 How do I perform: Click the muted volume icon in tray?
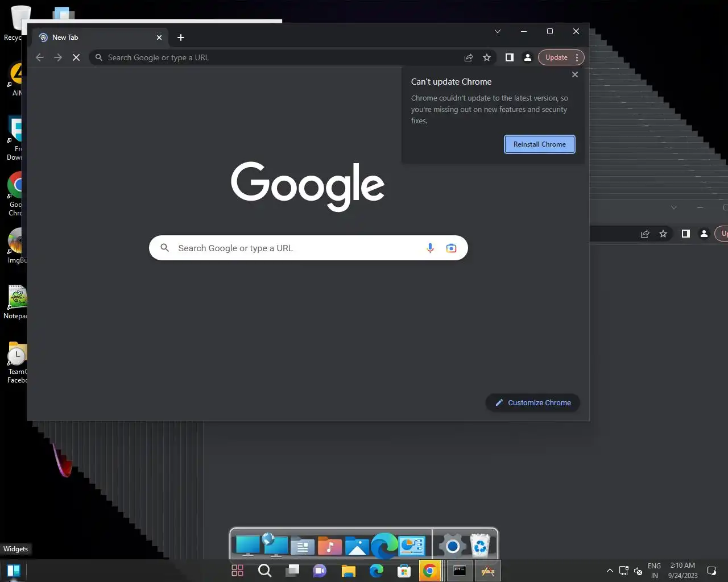tap(638, 571)
